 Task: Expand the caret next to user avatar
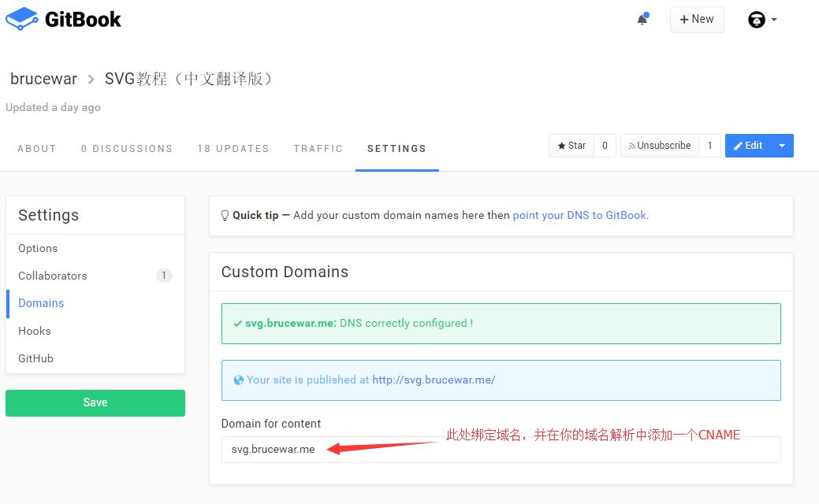pos(774,20)
